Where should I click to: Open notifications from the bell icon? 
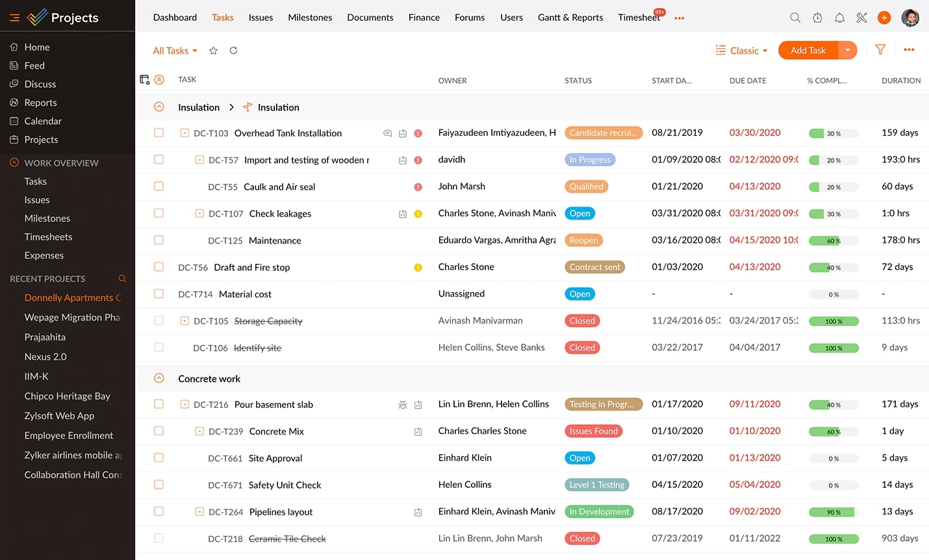839,18
